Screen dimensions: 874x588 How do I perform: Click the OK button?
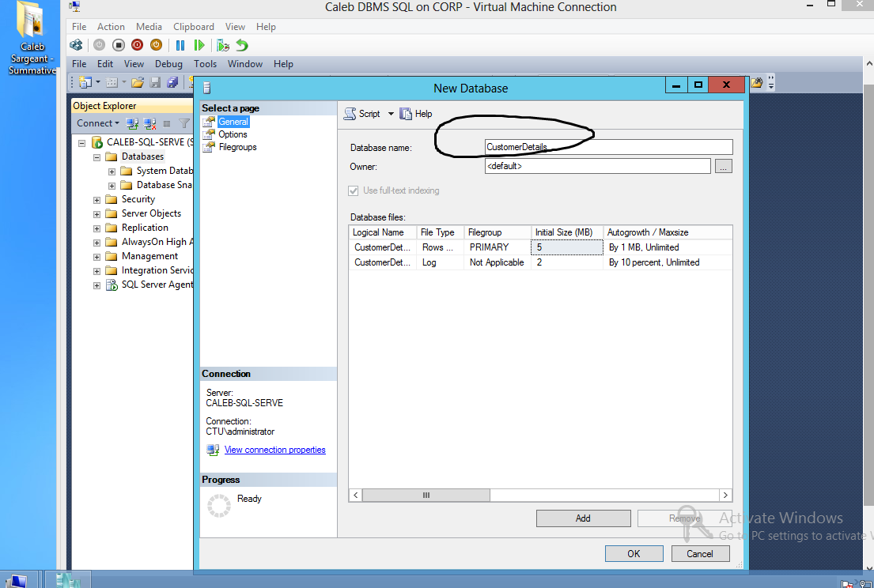click(634, 553)
